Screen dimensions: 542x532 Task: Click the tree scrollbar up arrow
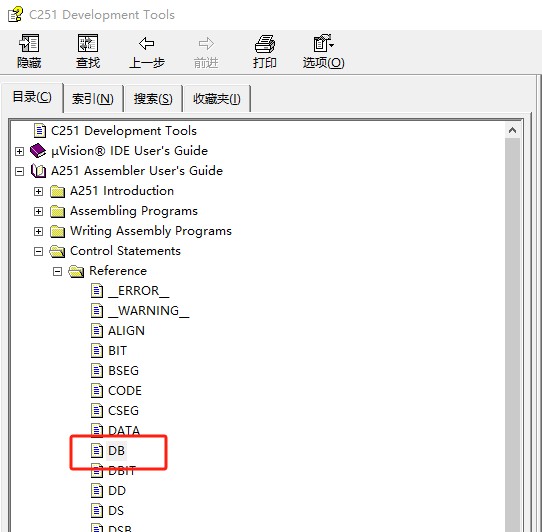pos(512,130)
